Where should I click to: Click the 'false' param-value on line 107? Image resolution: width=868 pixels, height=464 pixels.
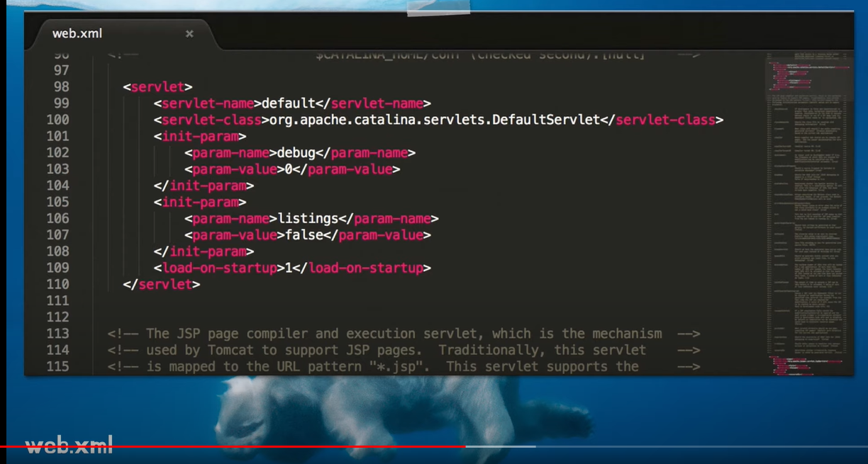point(304,234)
